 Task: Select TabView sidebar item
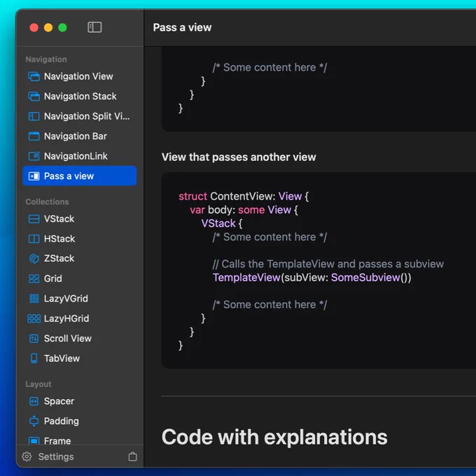80,358
